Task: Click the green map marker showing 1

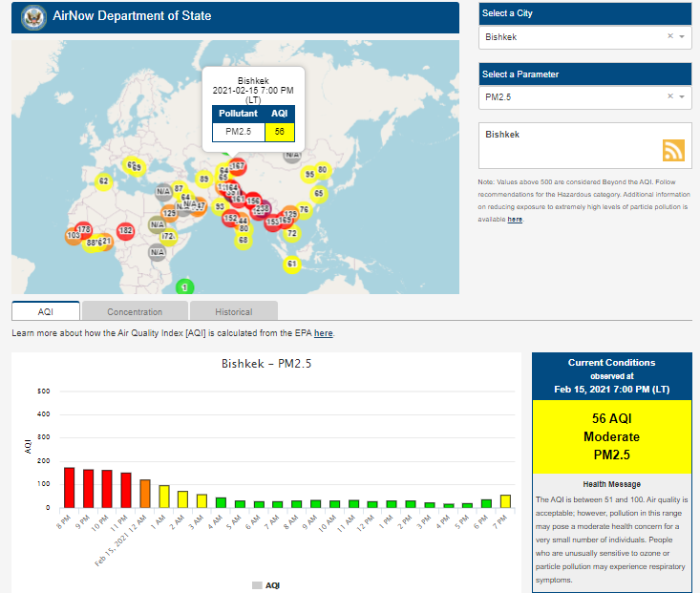Action: 185,286
